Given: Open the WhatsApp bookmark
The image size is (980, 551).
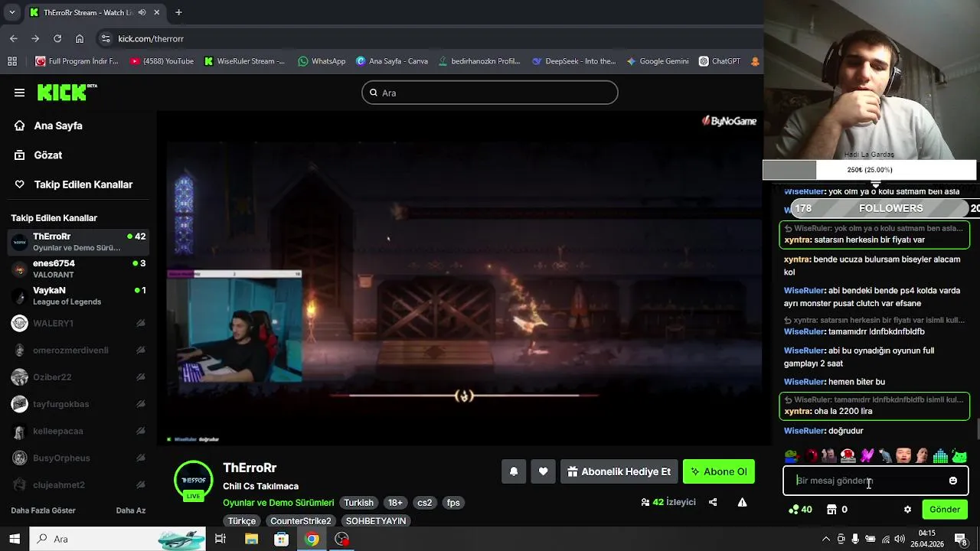Looking at the screenshot, I should [322, 61].
